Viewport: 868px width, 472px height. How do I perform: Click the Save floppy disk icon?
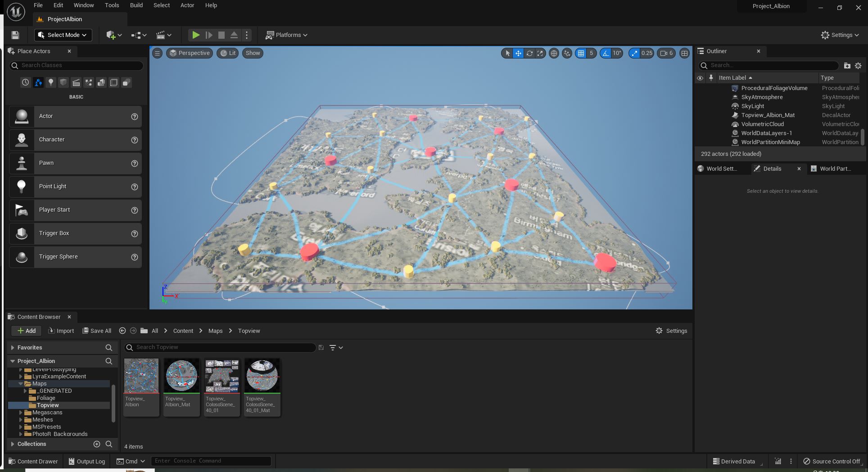coord(15,35)
